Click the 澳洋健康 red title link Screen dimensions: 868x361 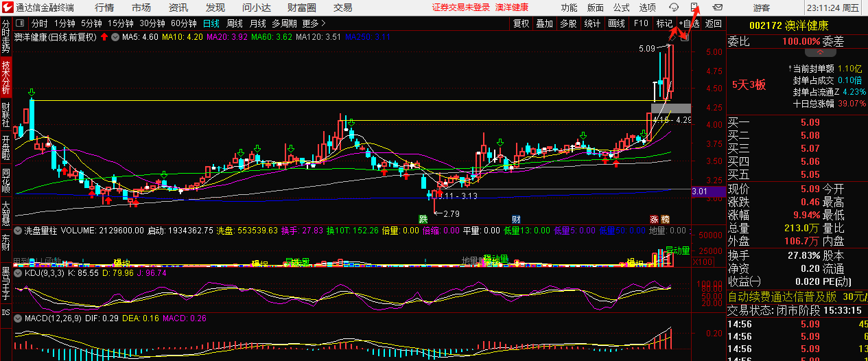pos(513,8)
